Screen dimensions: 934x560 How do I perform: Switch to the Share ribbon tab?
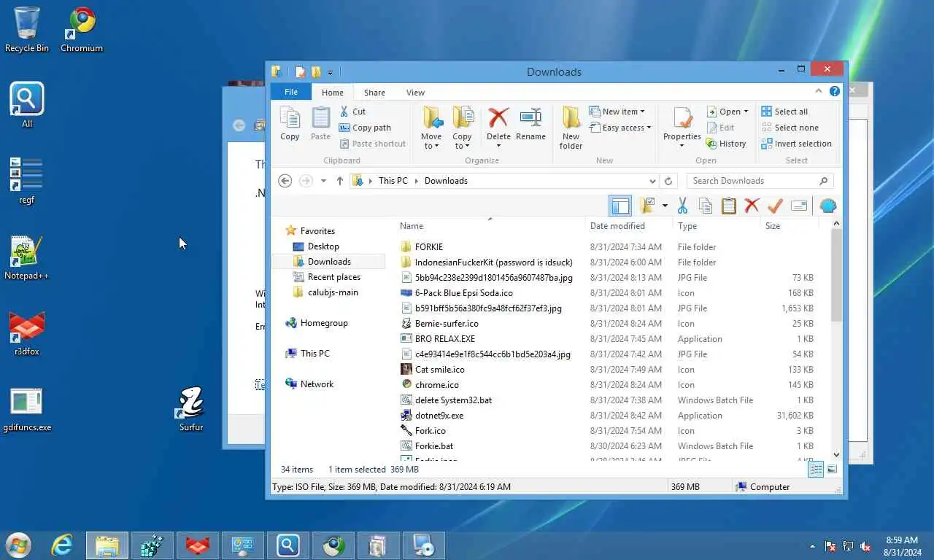[x=374, y=93]
